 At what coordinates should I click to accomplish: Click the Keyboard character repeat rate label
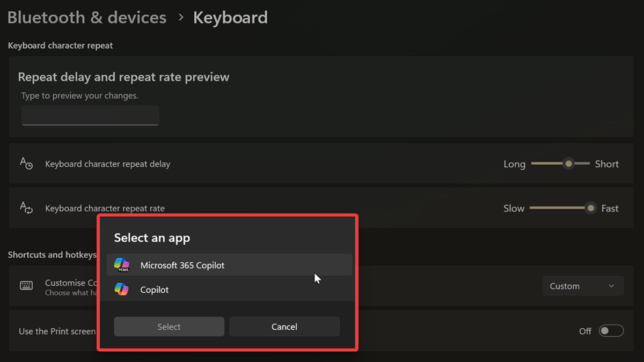pyautogui.click(x=105, y=208)
